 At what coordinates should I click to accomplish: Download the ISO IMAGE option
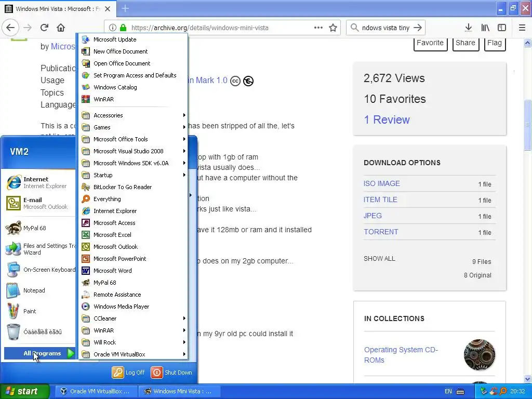click(x=382, y=183)
